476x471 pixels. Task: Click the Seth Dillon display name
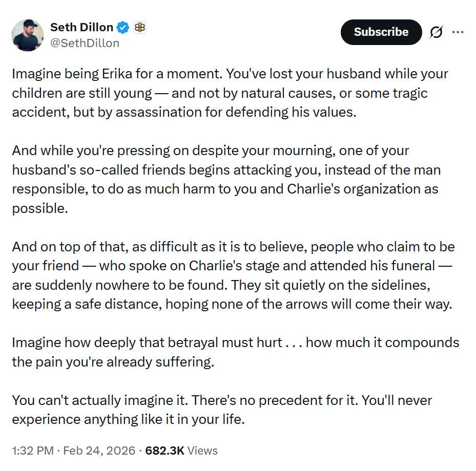pyautogui.click(x=82, y=28)
